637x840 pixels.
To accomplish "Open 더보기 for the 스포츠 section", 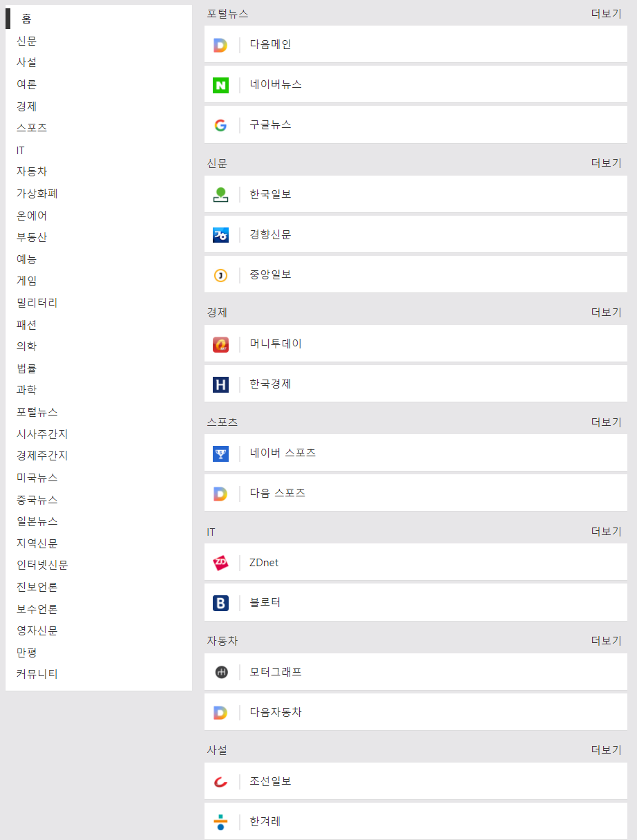I will (606, 422).
